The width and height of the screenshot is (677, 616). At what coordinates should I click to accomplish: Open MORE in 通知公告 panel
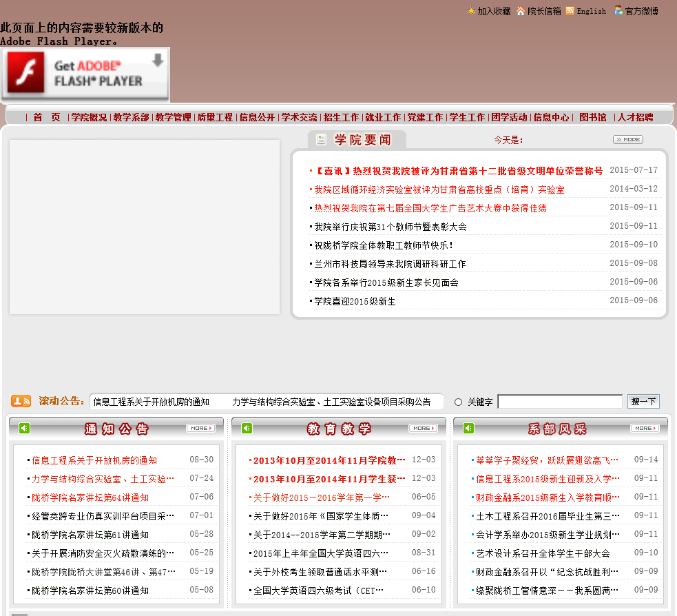tap(201, 428)
